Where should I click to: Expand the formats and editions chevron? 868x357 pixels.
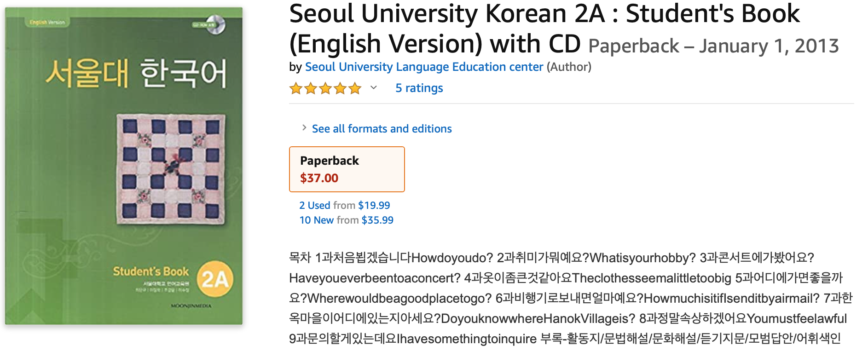click(x=304, y=128)
